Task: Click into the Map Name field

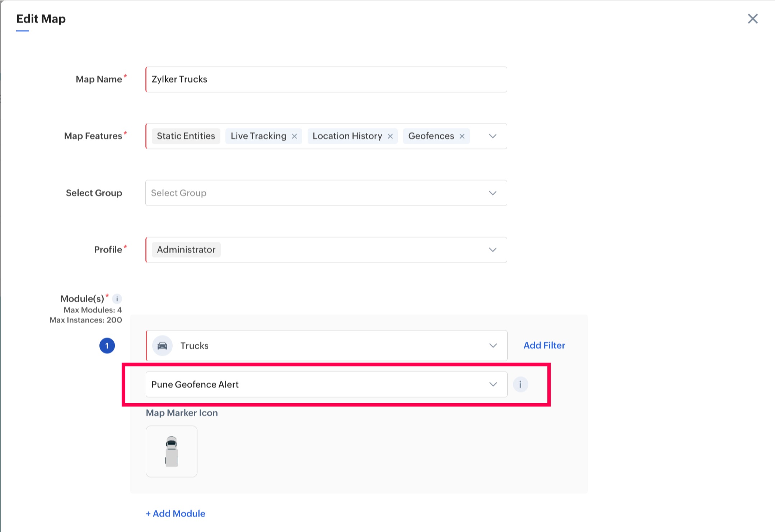Action: pyautogui.click(x=326, y=79)
